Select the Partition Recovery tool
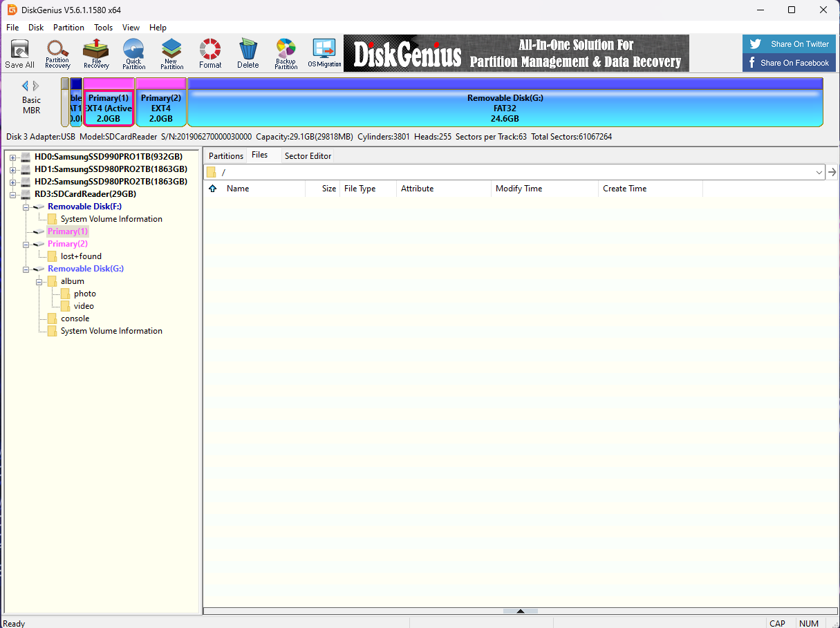Image resolution: width=840 pixels, height=628 pixels. tap(57, 53)
